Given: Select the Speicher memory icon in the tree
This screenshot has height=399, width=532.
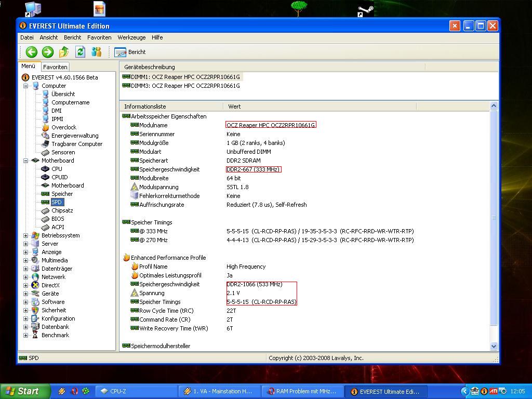Looking at the screenshot, I should pos(46,194).
